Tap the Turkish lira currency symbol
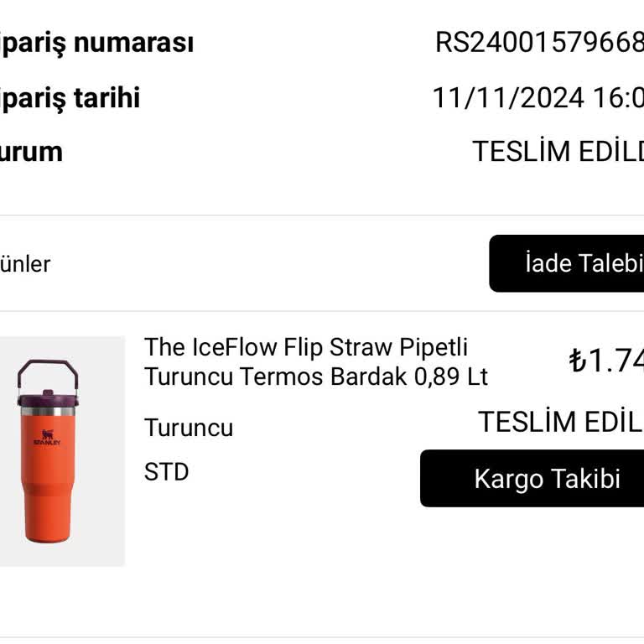Image resolution: width=644 pixels, height=644 pixels. pos(577,361)
